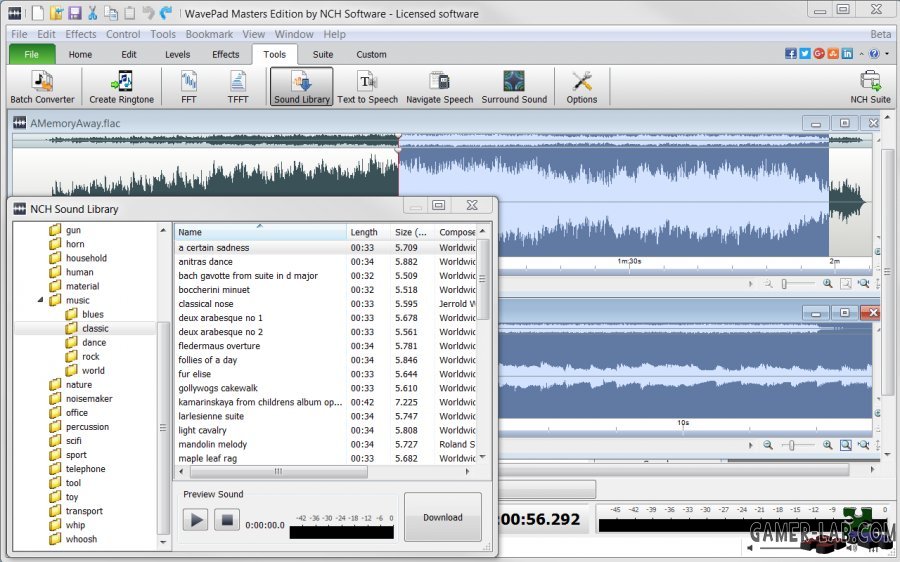This screenshot has height=562, width=900.
Task: Toggle the Sound Library button
Action: [301, 87]
